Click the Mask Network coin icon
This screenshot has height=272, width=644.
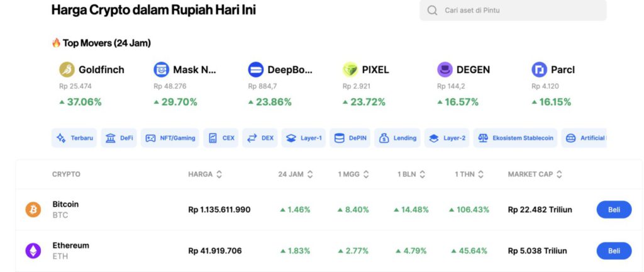[x=161, y=69]
